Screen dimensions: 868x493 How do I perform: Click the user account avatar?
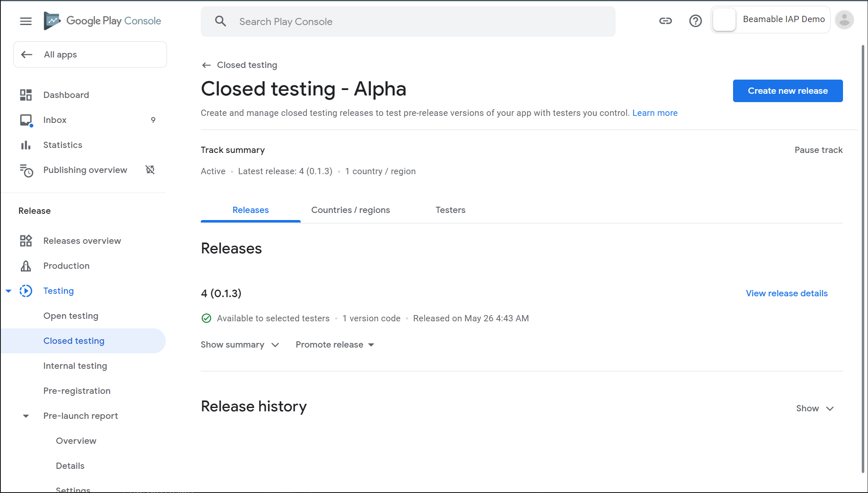click(x=844, y=20)
